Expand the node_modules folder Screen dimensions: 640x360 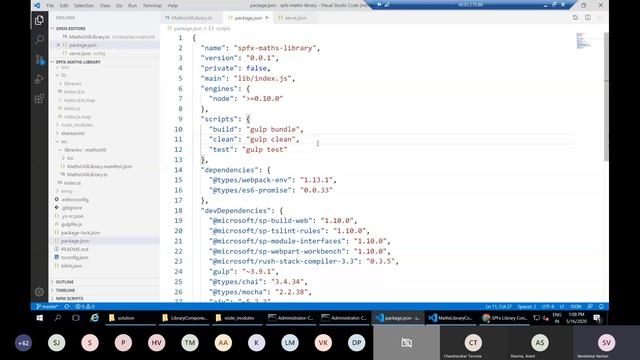pos(77,125)
